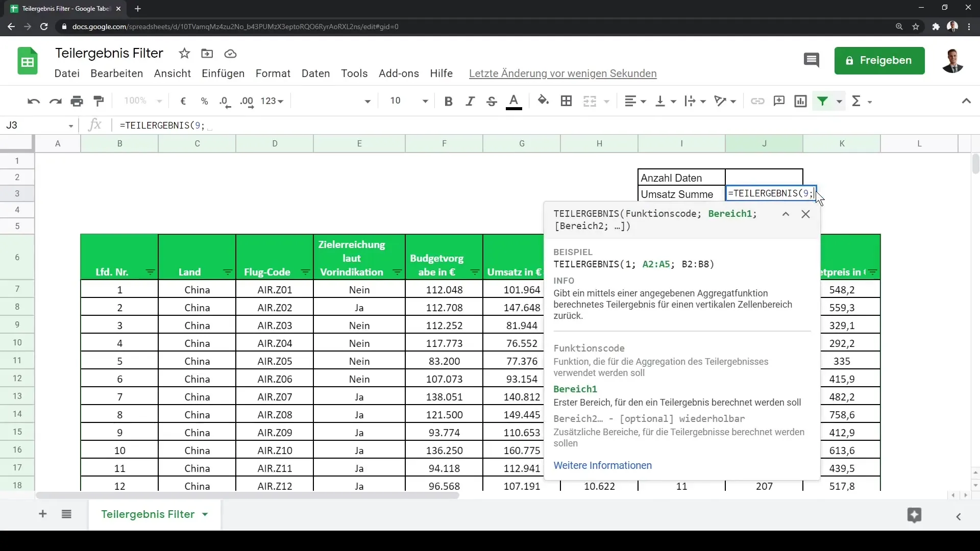Screen dimensions: 980x551
Task: Open filter on Zielerreichung column
Action: point(397,272)
